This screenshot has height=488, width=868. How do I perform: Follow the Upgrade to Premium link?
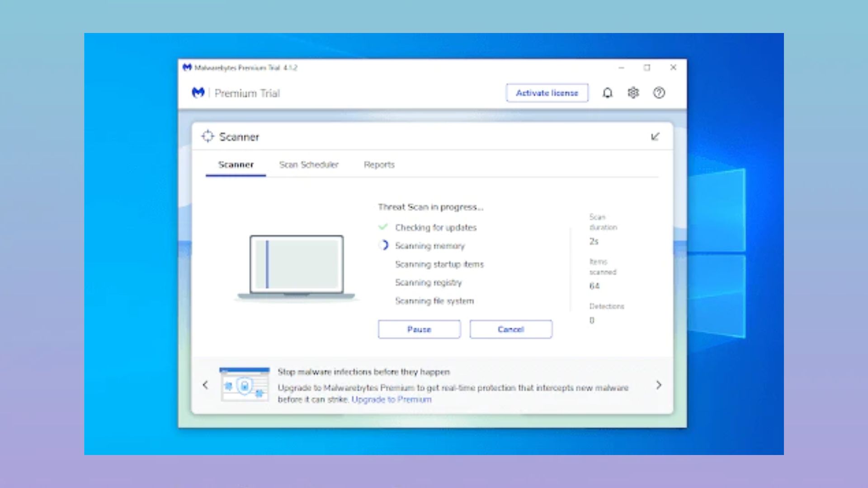click(x=392, y=399)
